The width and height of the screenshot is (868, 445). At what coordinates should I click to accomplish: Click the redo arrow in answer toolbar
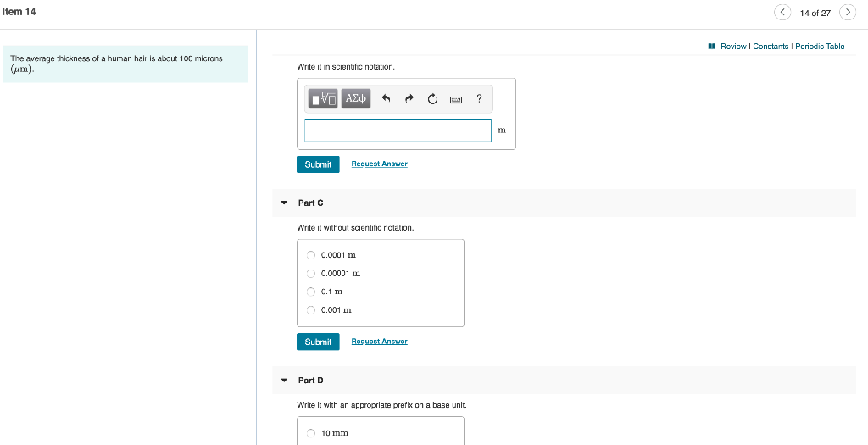click(409, 99)
